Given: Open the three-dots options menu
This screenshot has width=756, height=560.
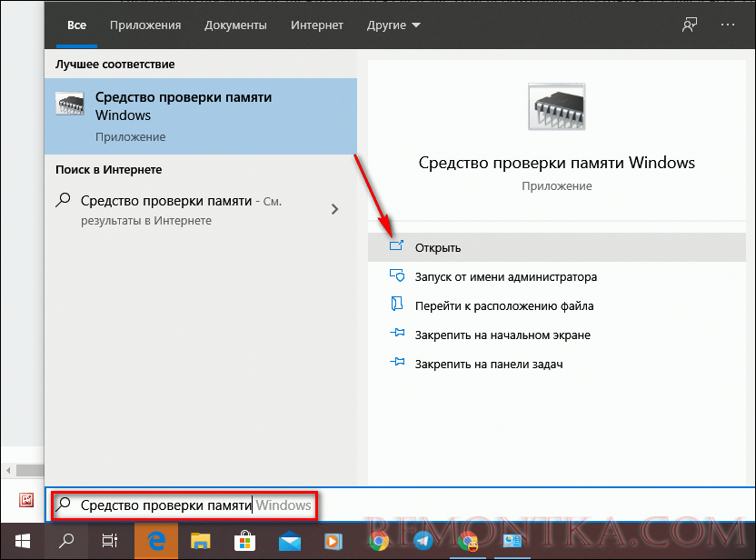Looking at the screenshot, I should (728, 25).
